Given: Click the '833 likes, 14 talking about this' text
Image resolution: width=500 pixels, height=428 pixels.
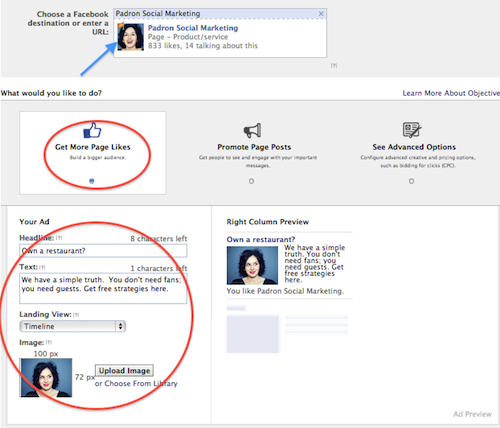Looking at the screenshot, I should click(203, 46).
